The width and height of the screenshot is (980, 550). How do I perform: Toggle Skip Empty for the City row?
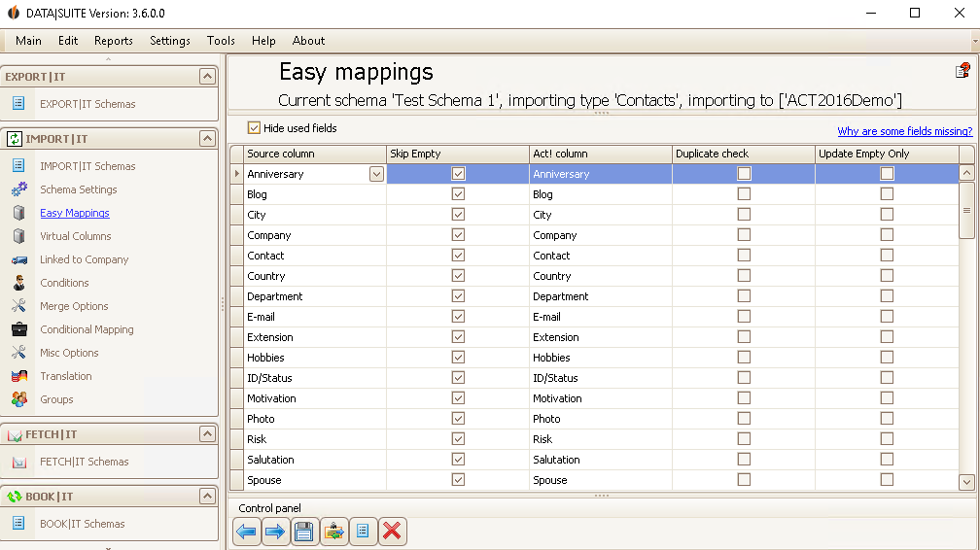(x=458, y=215)
